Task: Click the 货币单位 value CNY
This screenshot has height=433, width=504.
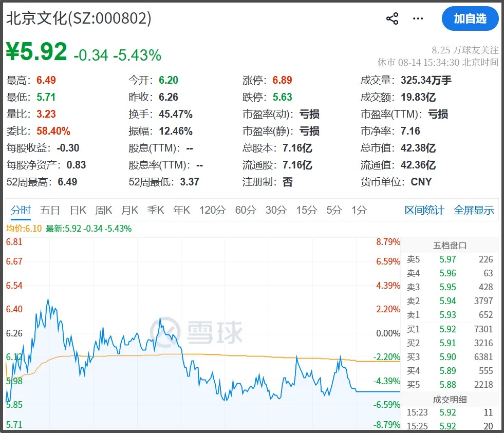Action: click(x=421, y=182)
